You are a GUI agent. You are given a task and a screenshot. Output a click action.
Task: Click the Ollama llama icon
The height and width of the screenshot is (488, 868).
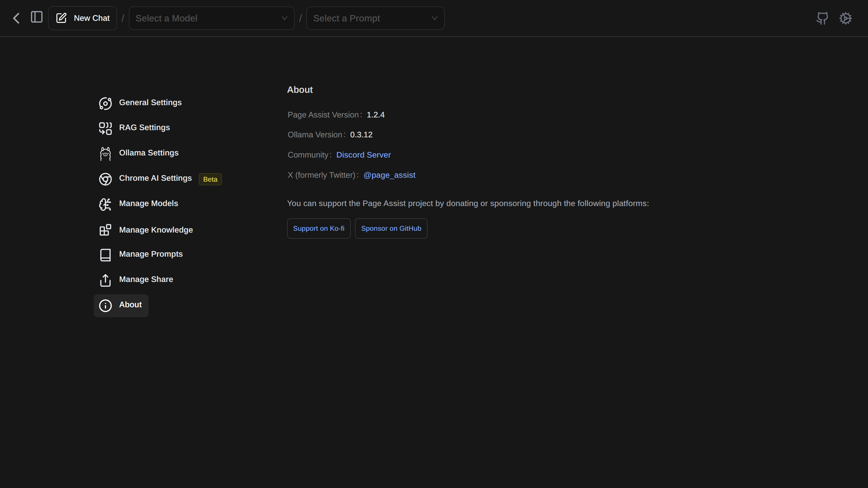pyautogui.click(x=105, y=154)
